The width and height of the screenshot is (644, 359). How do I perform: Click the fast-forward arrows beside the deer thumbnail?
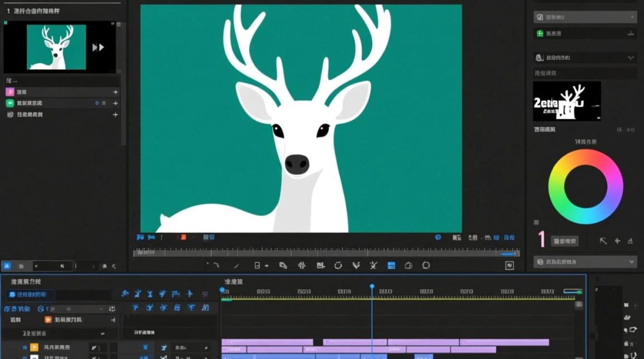(x=98, y=47)
